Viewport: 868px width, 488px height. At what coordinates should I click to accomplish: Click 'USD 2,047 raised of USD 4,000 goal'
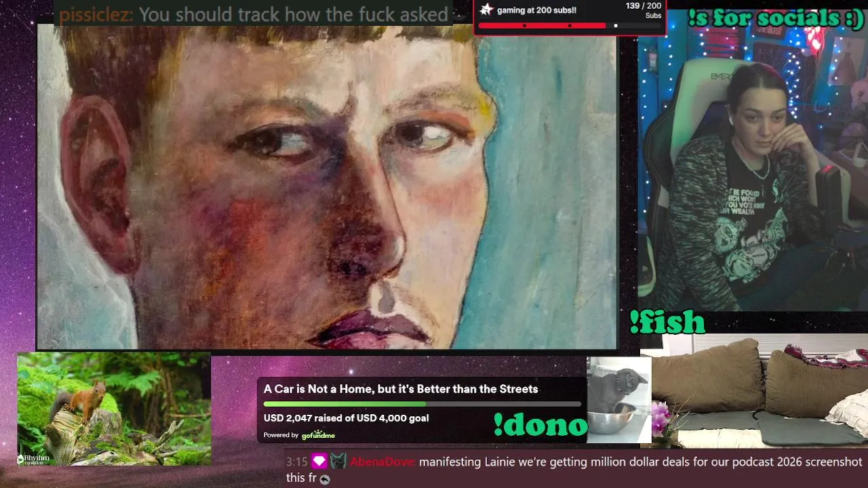[346, 418]
